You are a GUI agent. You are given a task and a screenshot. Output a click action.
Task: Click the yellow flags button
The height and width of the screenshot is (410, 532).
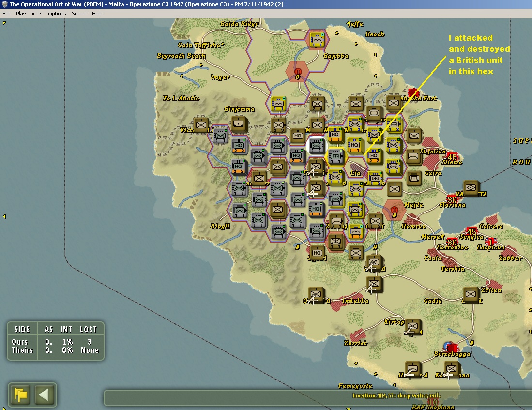20,395
